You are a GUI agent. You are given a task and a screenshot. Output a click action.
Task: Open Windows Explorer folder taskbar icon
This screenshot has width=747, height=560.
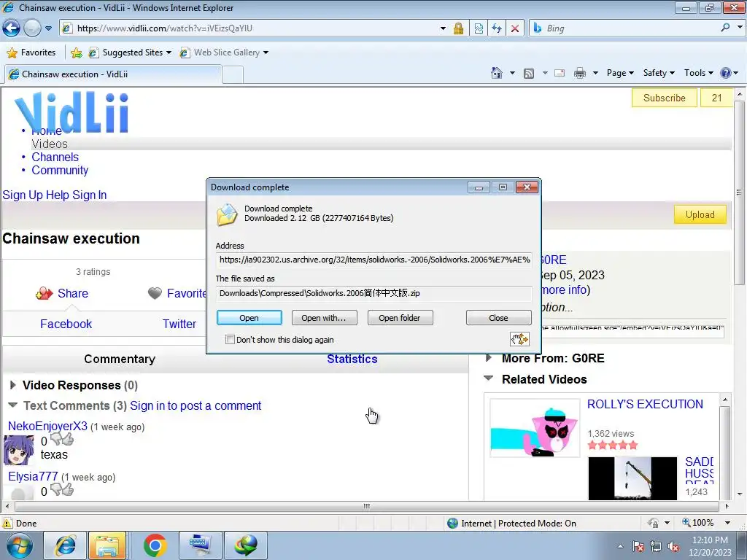point(107,545)
